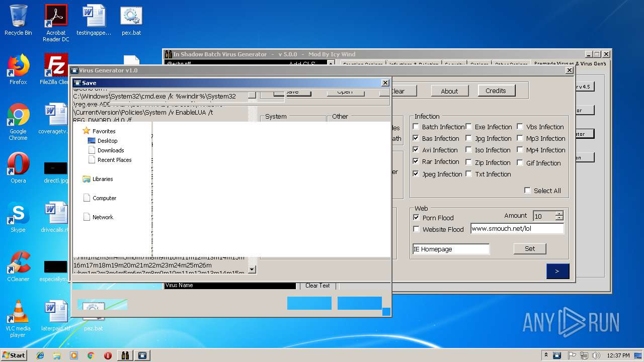Screen dimensions: 644x362
Task: Increase Amount with stepper up arrow
Action: tap(559, 214)
